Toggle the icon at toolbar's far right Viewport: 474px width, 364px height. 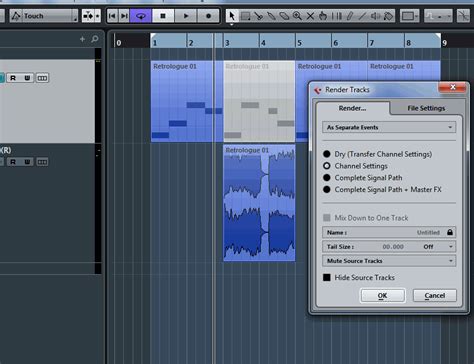463,16
